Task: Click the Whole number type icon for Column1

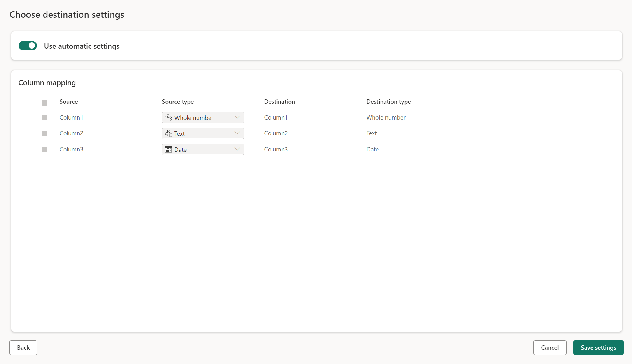Action: (168, 117)
